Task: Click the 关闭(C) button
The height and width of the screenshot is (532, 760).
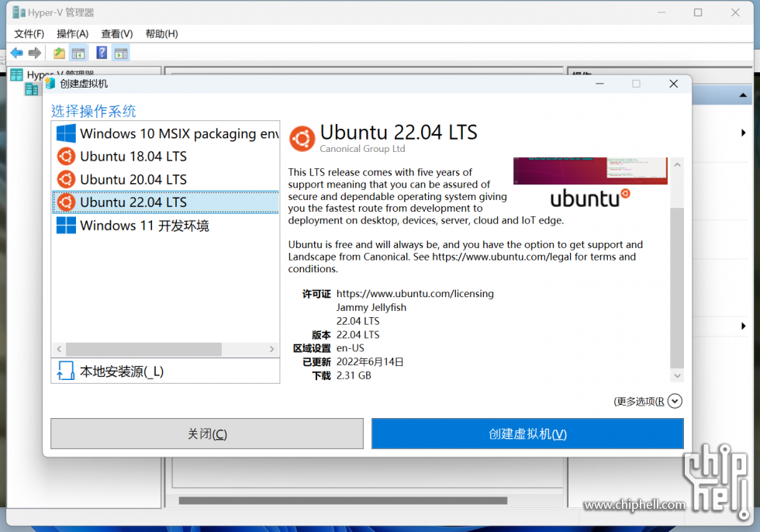Action: [207, 434]
